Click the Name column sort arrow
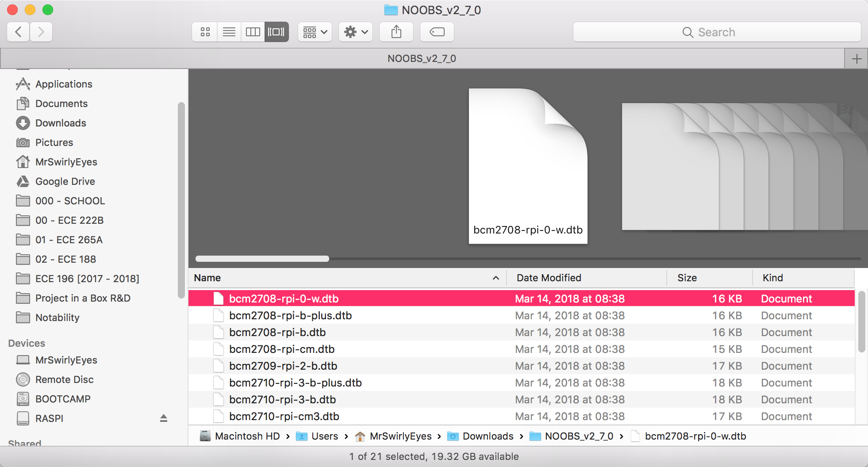868x467 pixels. 495,278
